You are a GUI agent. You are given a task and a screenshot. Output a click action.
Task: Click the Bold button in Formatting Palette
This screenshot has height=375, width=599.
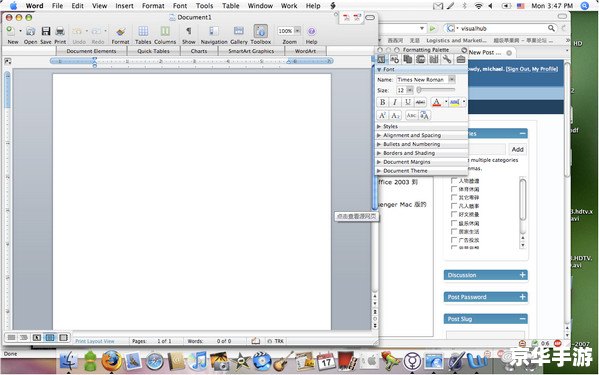pyautogui.click(x=382, y=102)
